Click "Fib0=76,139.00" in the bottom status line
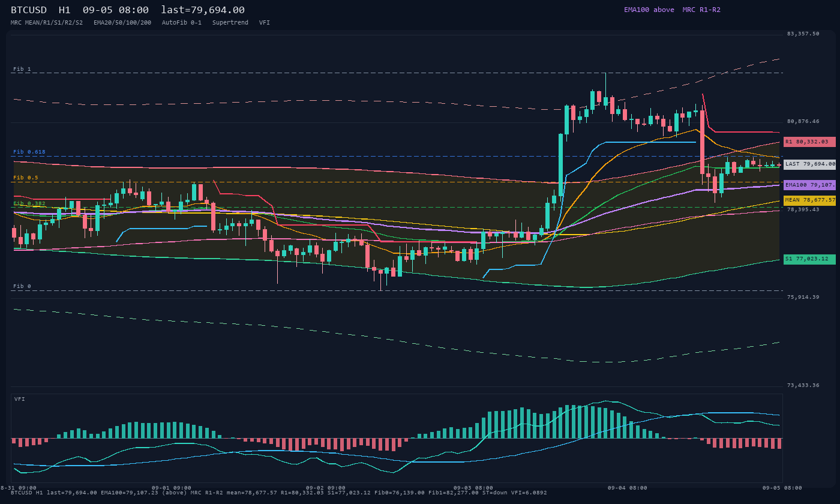The image size is (840, 504). (400, 493)
